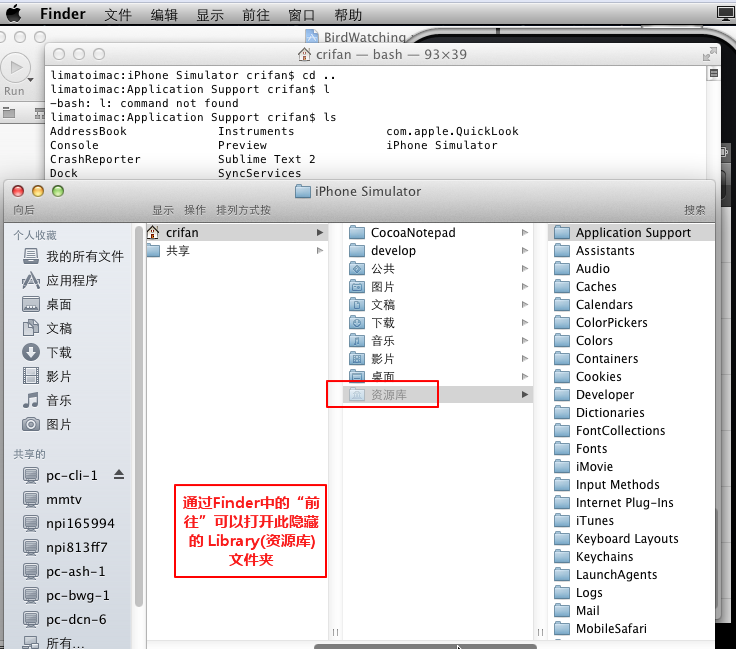The height and width of the screenshot is (649, 736).
Task: Eject the pc-cli-1 shared computer
Action: point(119,474)
